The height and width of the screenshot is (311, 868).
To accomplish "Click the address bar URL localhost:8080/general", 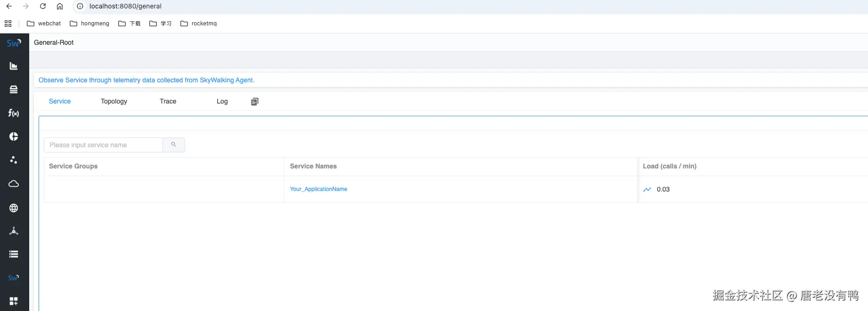I will click(x=125, y=6).
